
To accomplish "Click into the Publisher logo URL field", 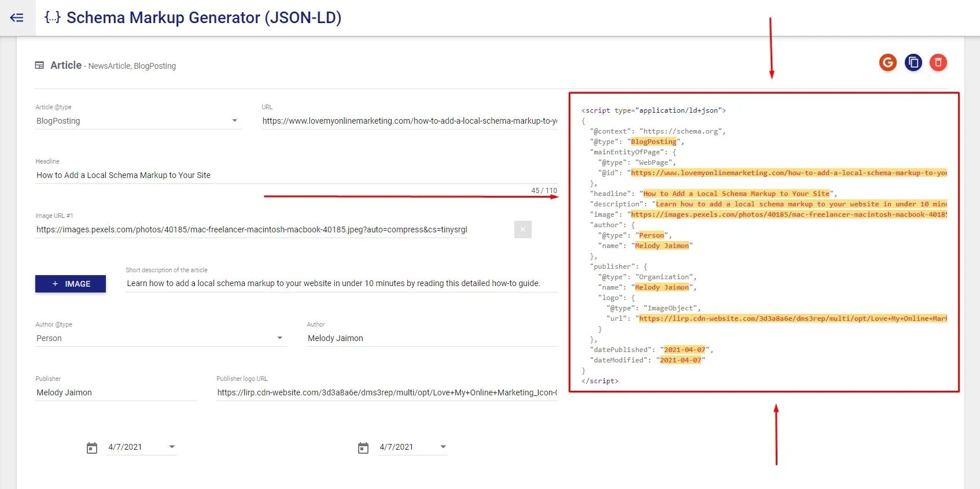I will tap(387, 392).
